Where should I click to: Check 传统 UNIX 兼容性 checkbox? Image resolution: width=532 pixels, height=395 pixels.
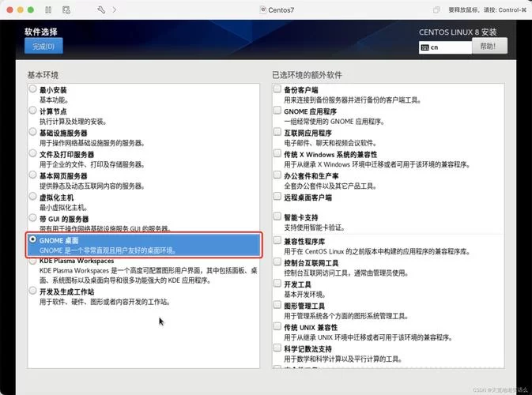(x=277, y=326)
